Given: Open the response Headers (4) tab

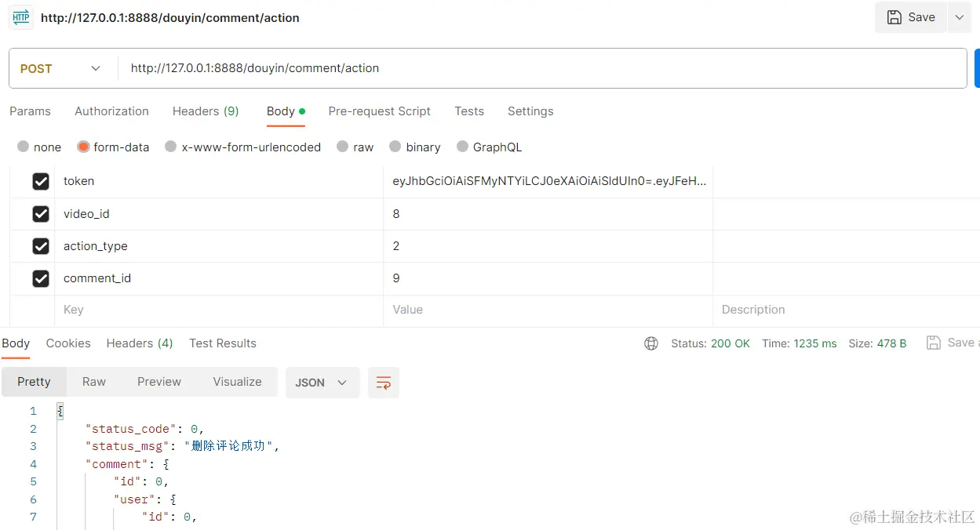Looking at the screenshot, I should tap(140, 343).
